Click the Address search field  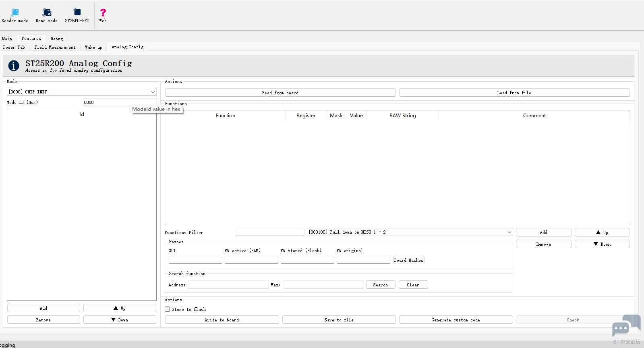click(x=228, y=285)
